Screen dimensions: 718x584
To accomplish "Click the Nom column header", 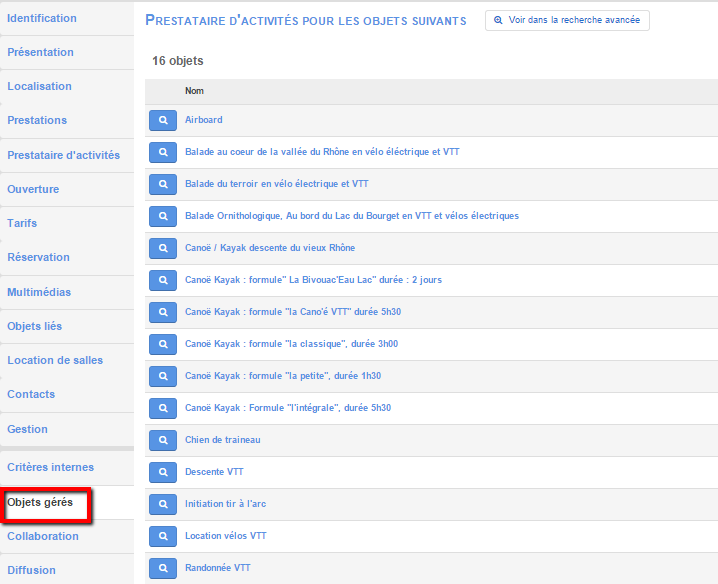I will point(194,91).
